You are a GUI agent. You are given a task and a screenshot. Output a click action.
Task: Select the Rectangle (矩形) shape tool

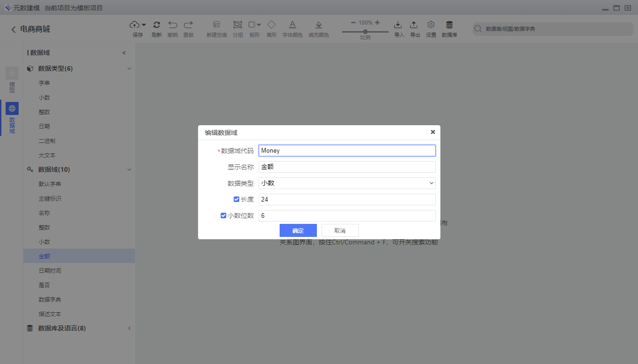tap(252, 25)
